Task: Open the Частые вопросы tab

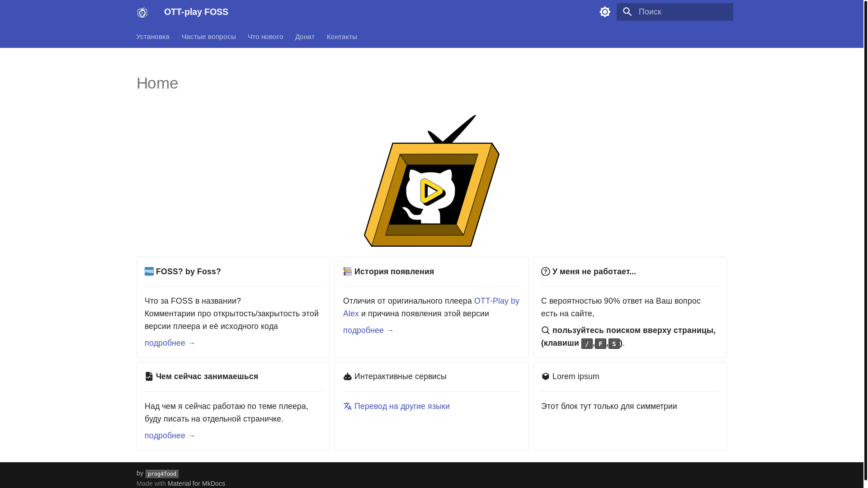Action: pos(209,37)
